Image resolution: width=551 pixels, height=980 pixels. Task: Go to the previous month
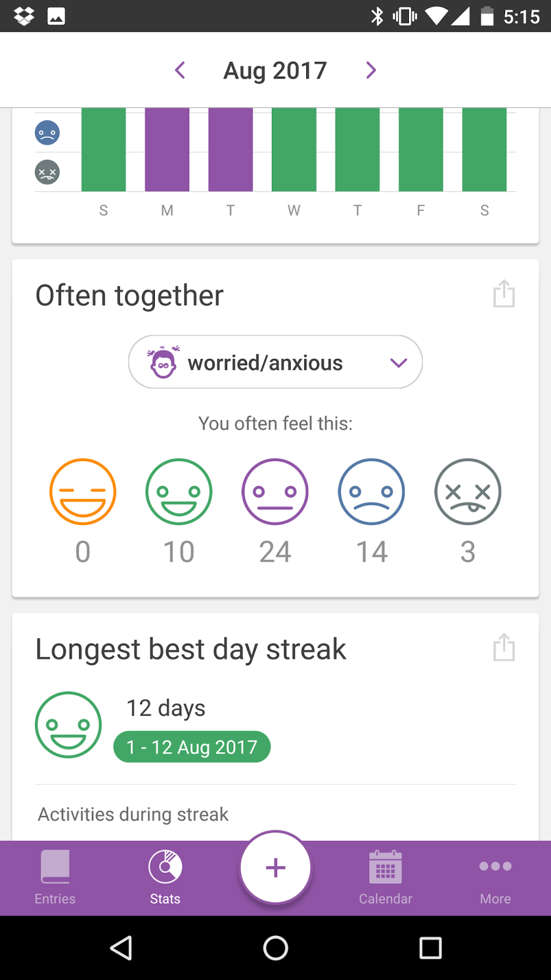[180, 70]
